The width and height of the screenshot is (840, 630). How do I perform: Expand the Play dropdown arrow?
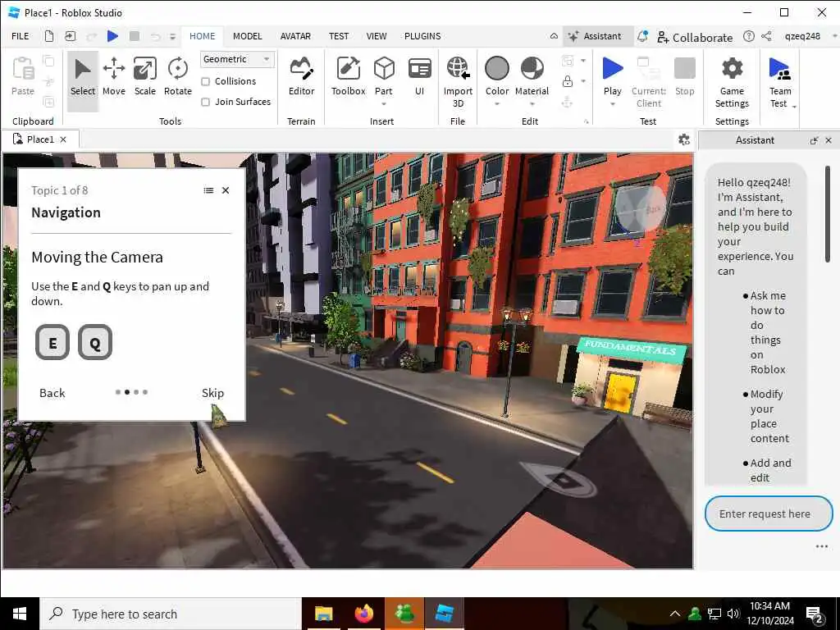click(x=612, y=104)
